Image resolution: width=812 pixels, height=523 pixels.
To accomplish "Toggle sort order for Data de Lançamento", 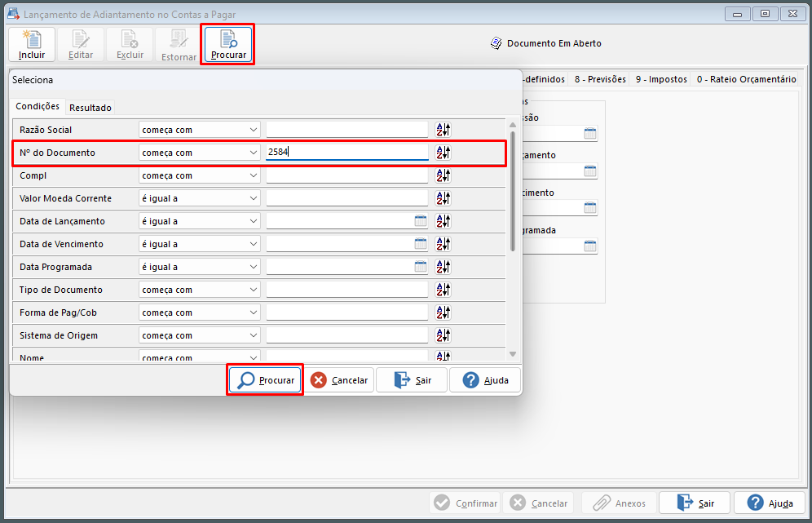I will tap(444, 221).
